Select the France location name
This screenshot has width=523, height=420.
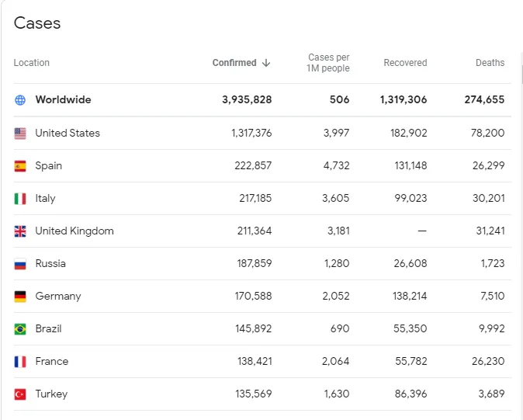[52, 361]
